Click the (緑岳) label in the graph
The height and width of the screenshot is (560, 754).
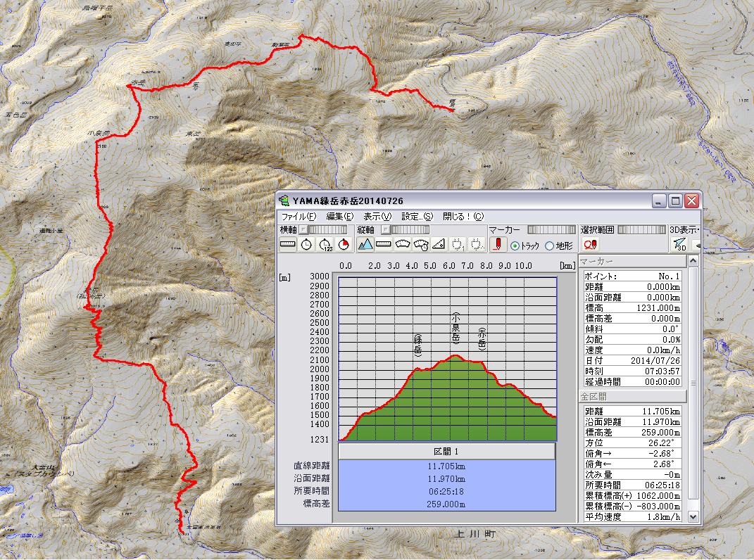418,345
